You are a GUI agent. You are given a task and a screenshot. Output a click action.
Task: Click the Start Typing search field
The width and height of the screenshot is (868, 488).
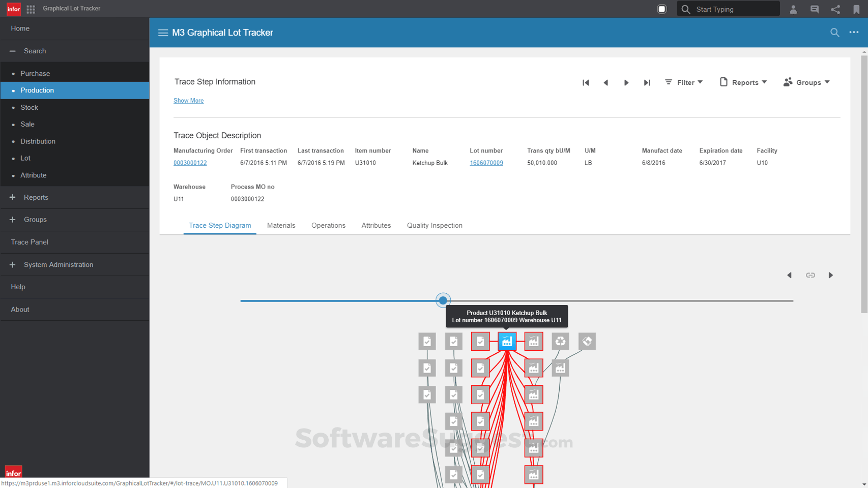coord(728,9)
